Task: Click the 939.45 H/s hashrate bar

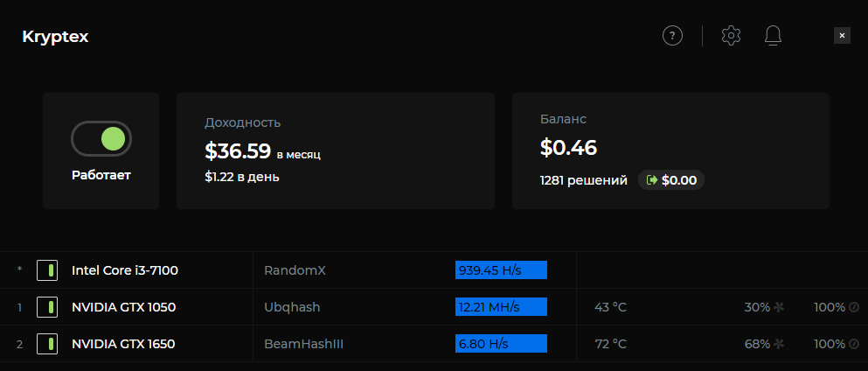Action: (501, 270)
